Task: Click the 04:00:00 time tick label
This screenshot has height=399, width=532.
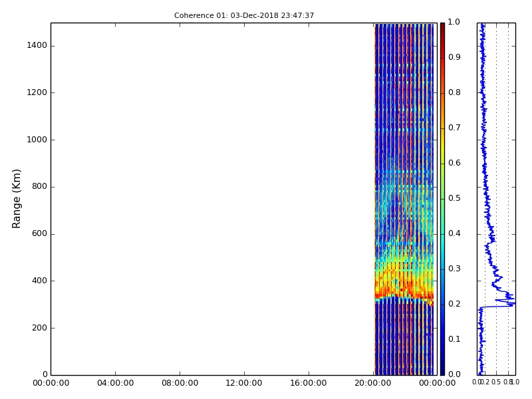Action: pyautogui.click(x=115, y=383)
